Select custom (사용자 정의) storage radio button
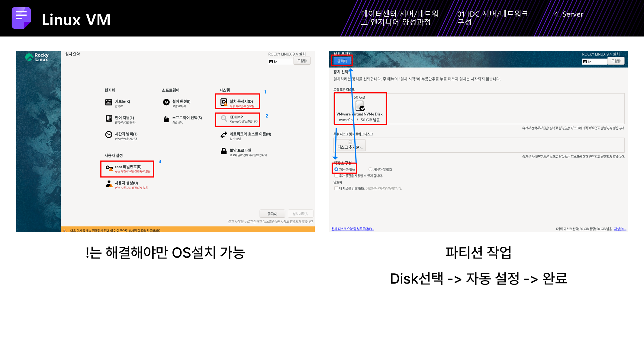Screen dimensions: 644x362 click(370, 169)
